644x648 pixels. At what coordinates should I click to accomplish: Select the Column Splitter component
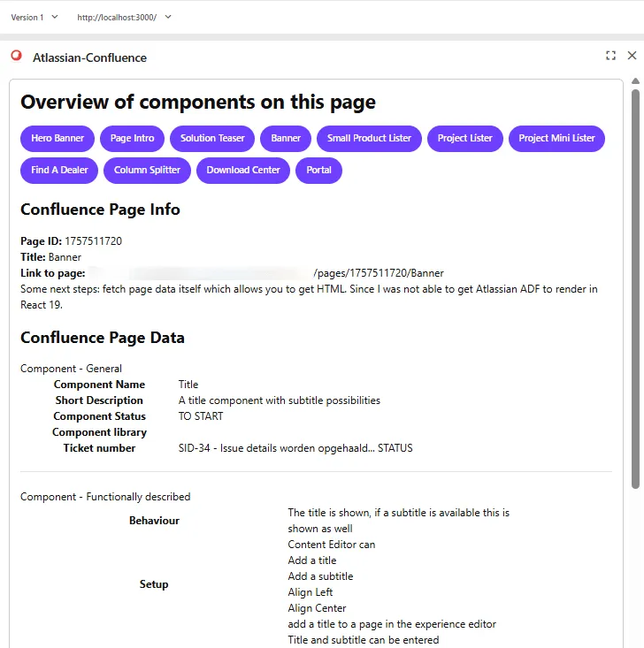point(147,171)
